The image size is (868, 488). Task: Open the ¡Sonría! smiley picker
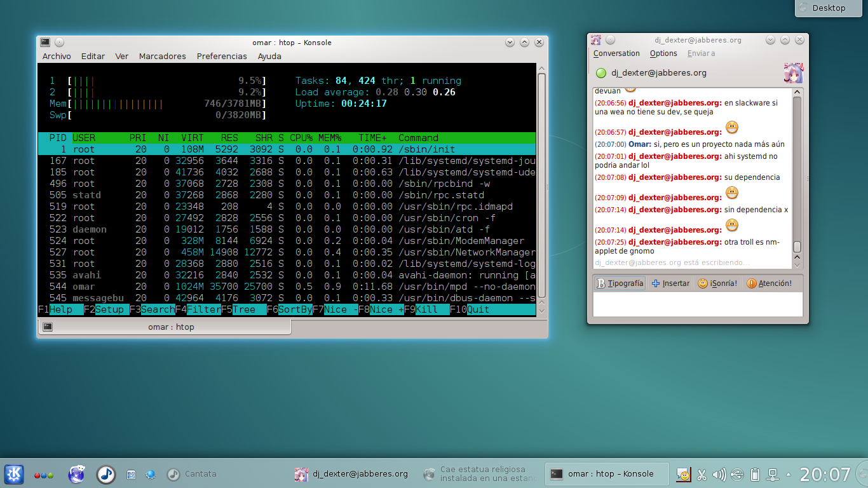(x=717, y=283)
